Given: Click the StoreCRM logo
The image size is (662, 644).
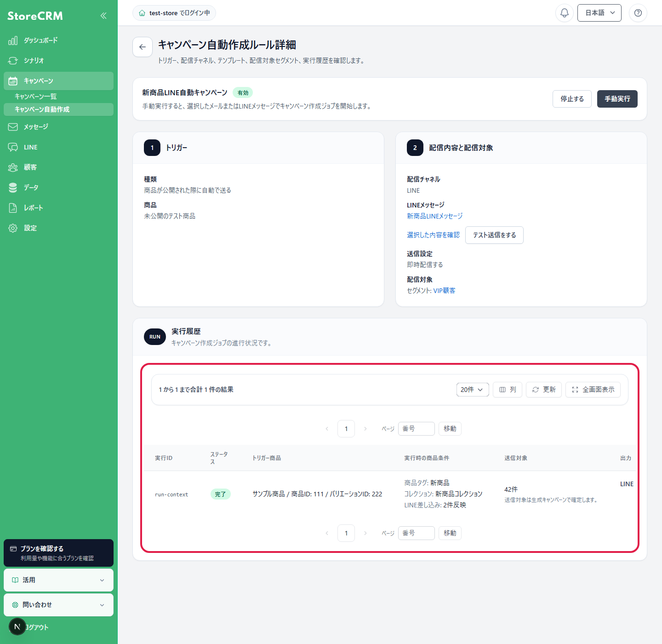Looking at the screenshot, I should 35,16.
